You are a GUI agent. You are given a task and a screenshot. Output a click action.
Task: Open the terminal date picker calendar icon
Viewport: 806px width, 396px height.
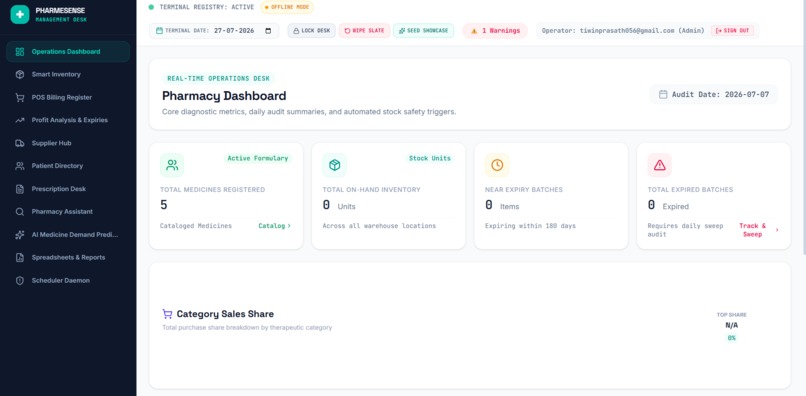(x=268, y=31)
